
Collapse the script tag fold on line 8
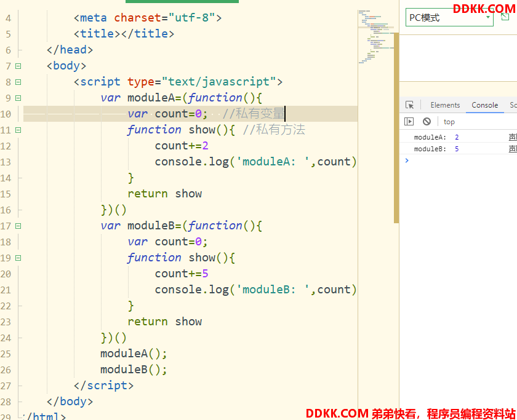click(18, 82)
